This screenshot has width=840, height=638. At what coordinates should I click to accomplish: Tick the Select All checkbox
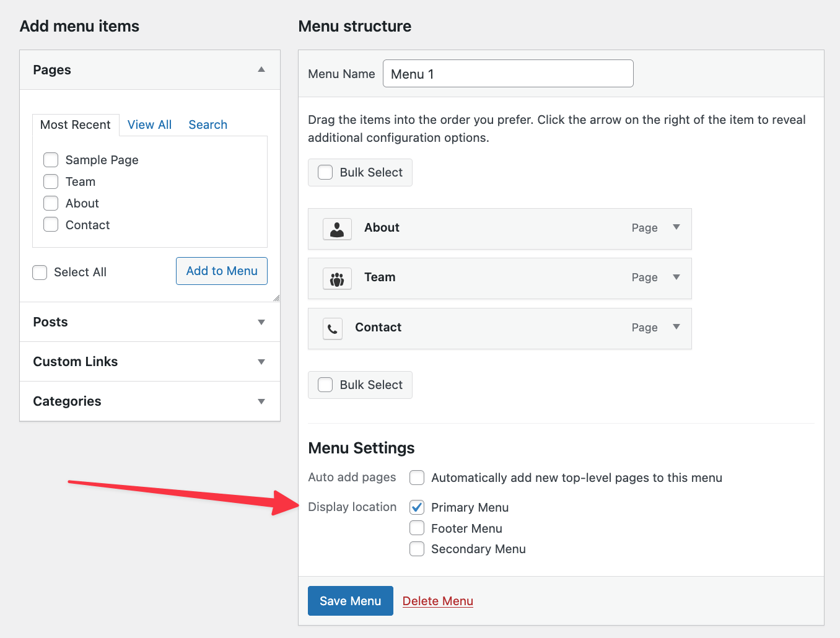point(40,273)
